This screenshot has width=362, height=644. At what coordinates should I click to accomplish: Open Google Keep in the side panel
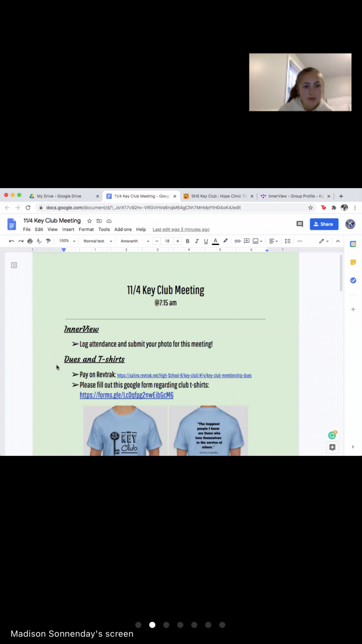pos(353,262)
